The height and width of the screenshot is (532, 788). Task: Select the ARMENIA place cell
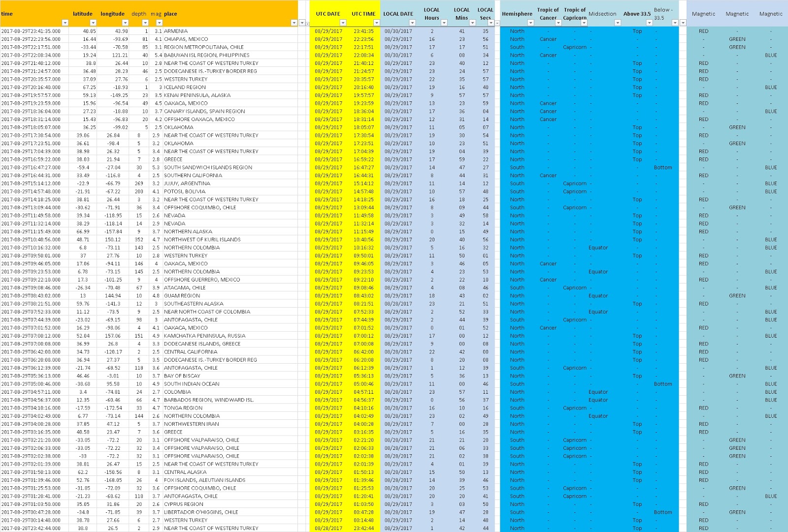(230, 31)
